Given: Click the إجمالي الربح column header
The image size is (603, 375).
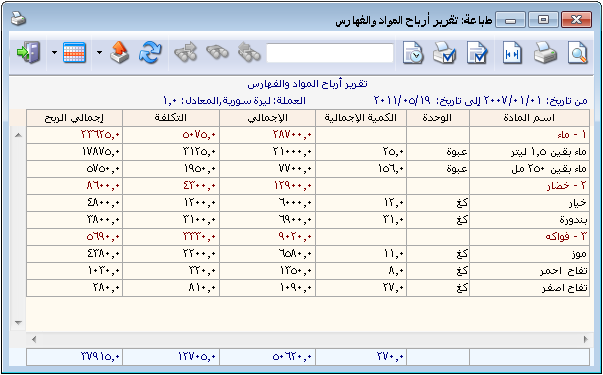Looking at the screenshot, I should [x=74, y=118].
